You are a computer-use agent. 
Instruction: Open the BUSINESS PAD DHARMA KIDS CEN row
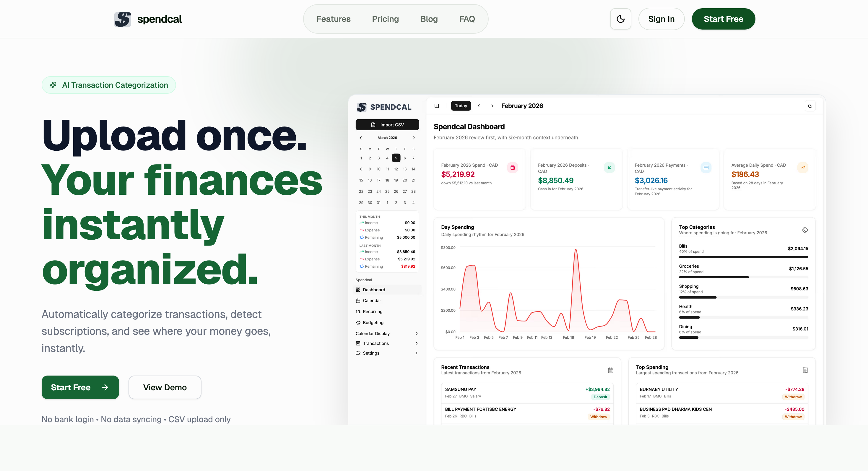click(722, 413)
